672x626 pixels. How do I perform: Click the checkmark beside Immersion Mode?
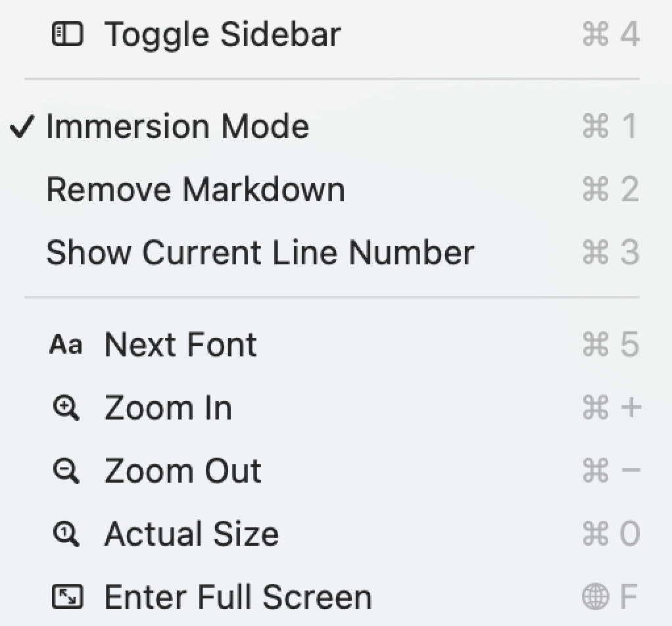coord(22,126)
